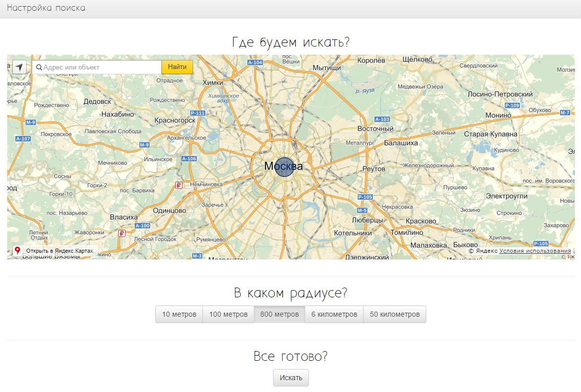
Task: Click the Электроугли label on the map
Action: 507,196
